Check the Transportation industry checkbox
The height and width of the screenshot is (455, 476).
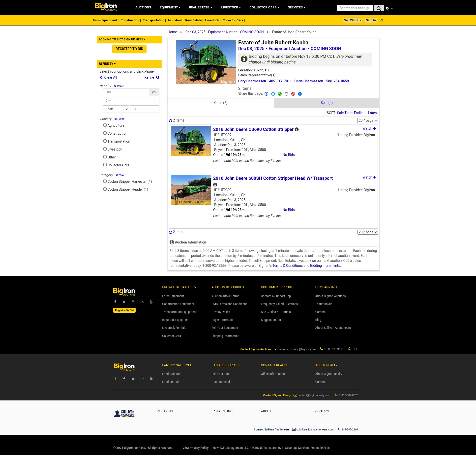105,141
